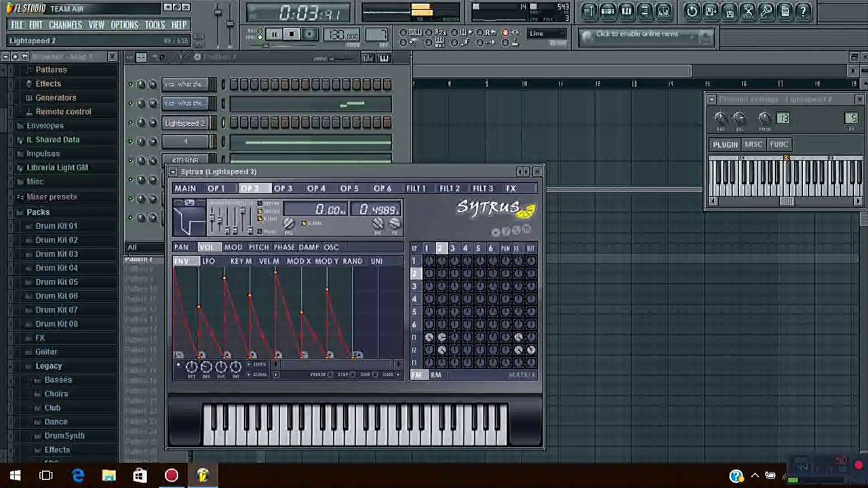This screenshot has width=868, height=488.
Task: Open the MISC tab in Channel settings
Action: [x=753, y=144]
